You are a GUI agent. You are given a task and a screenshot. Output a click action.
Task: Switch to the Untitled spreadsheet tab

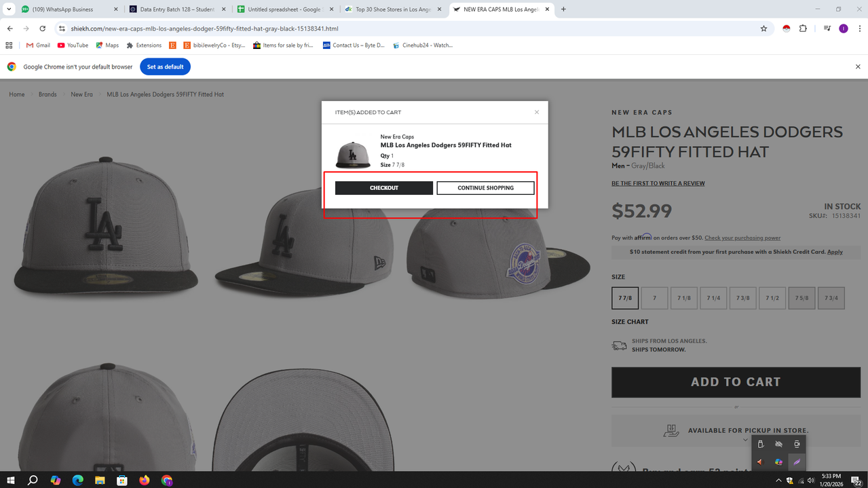coord(285,10)
